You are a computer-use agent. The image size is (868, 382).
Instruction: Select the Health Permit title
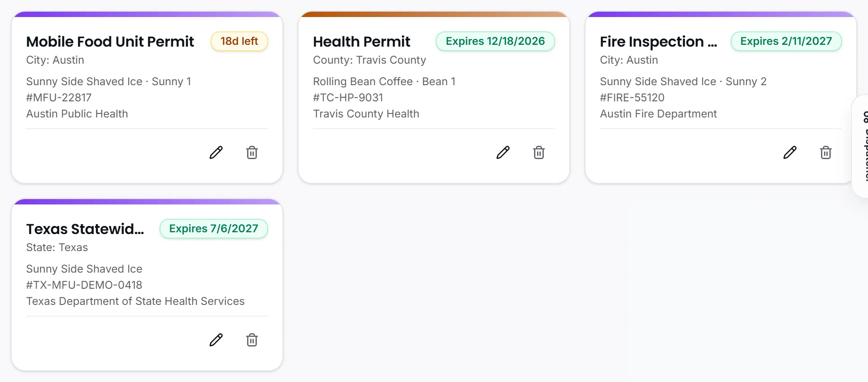pos(362,42)
